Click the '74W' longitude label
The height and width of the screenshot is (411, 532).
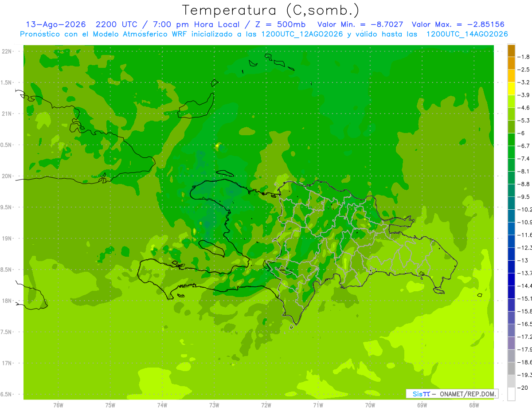click(x=162, y=405)
